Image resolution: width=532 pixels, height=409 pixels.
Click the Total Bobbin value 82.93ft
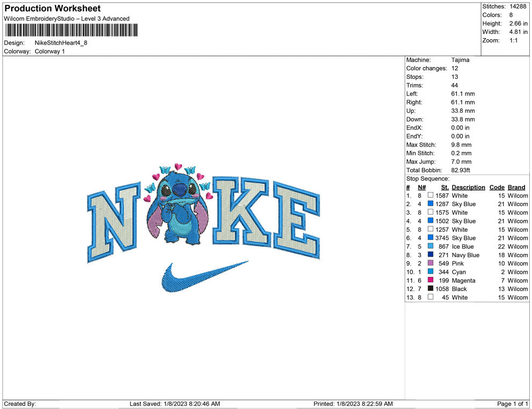(461, 170)
